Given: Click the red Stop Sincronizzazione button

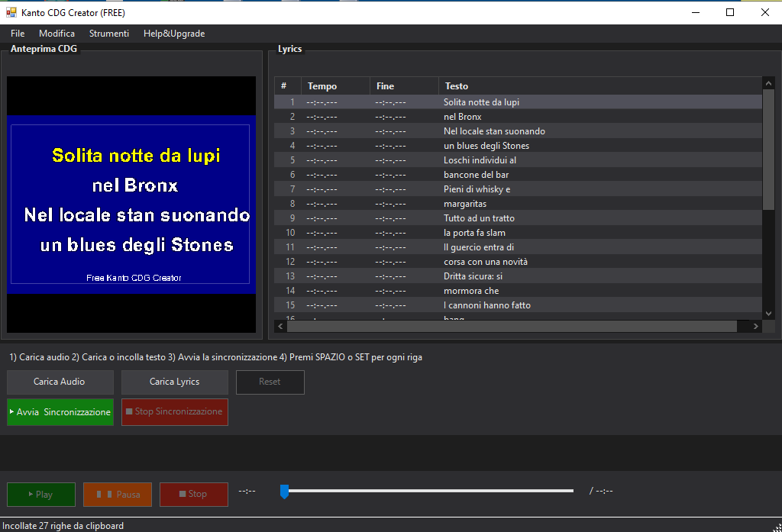Looking at the screenshot, I should point(174,411).
